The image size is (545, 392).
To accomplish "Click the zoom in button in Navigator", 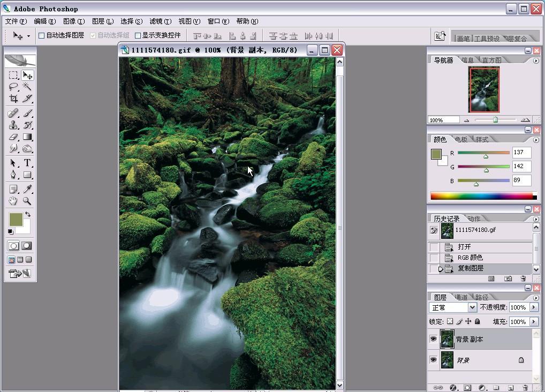I will (x=525, y=120).
